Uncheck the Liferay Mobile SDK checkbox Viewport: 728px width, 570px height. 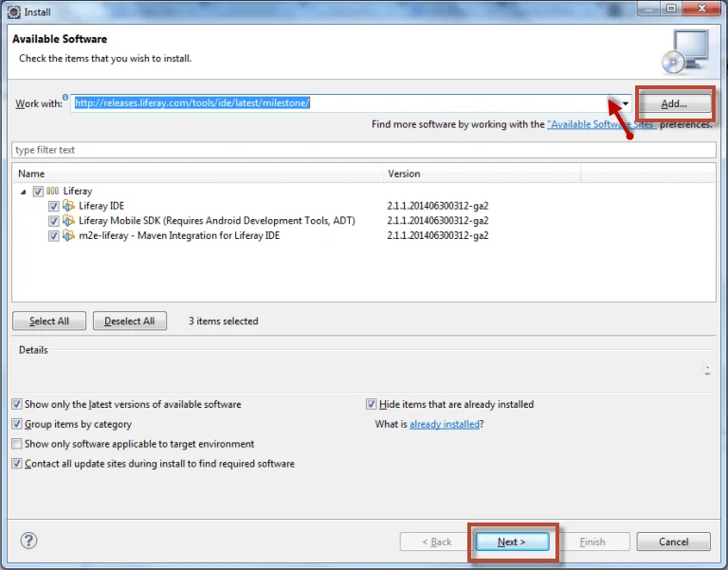click(x=54, y=221)
